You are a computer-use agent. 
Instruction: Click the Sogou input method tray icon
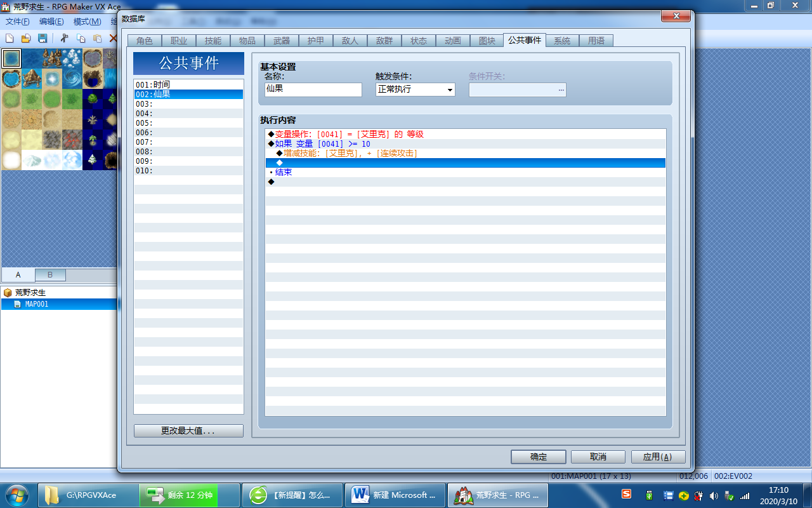click(626, 495)
